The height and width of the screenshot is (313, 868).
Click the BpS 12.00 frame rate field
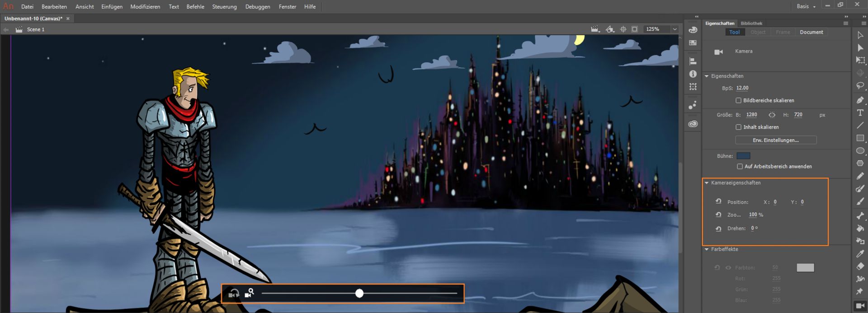pos(742,88)
